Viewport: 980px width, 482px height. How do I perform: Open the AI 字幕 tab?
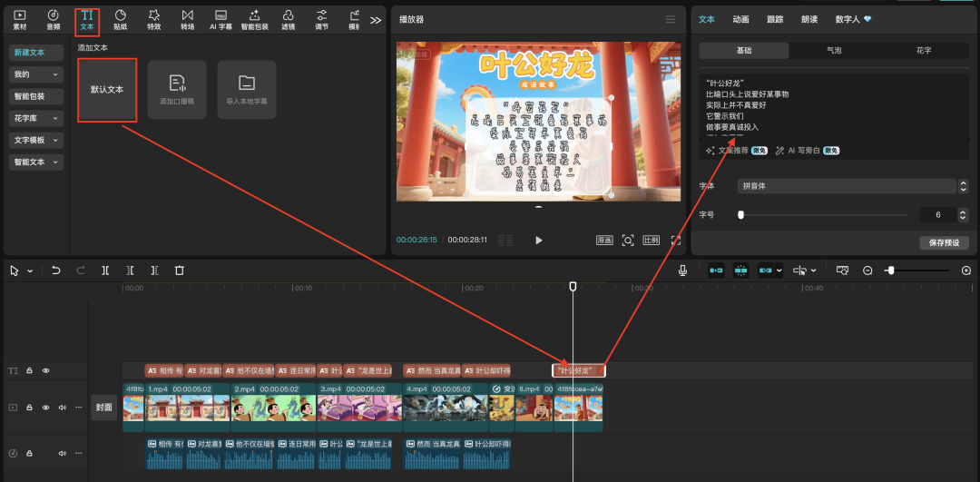(220, 20)
